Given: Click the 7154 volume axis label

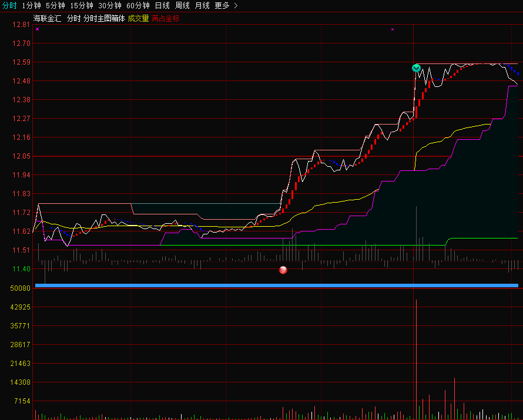Looking at the screenshot, I should [22, 401].
